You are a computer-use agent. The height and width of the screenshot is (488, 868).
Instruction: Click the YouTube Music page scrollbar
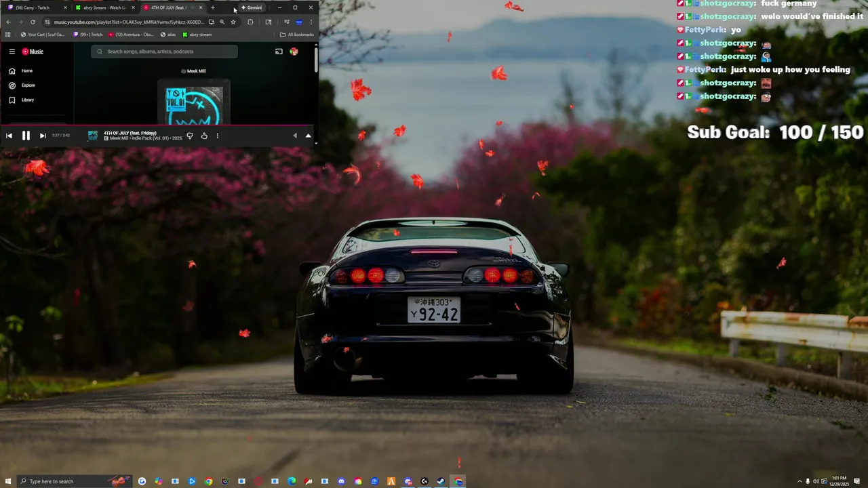coord(316,60)
